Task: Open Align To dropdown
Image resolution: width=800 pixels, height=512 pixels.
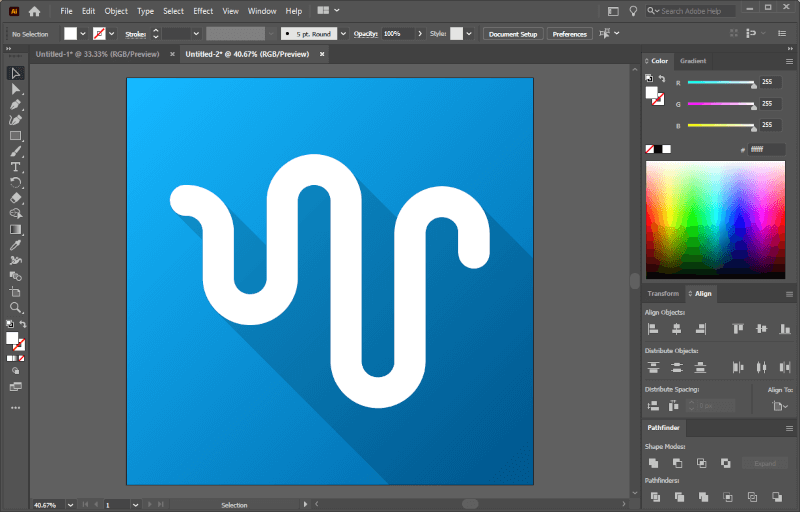Action: [780, 406]
